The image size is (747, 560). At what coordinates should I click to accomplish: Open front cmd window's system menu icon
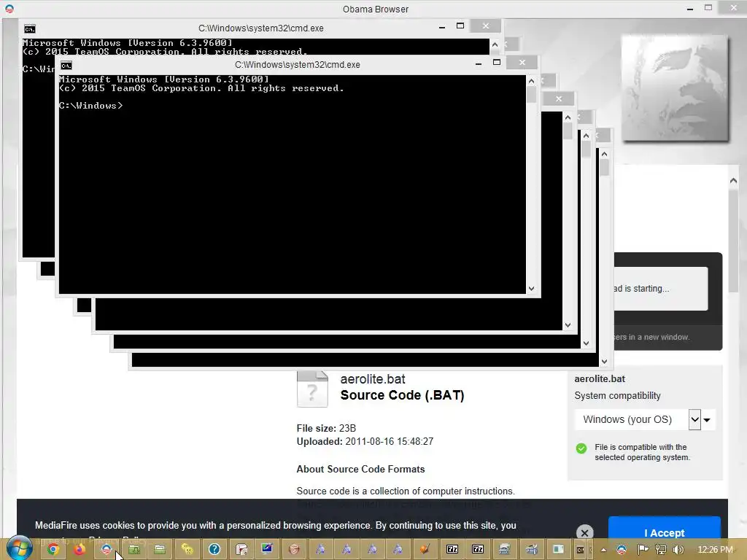66,65
